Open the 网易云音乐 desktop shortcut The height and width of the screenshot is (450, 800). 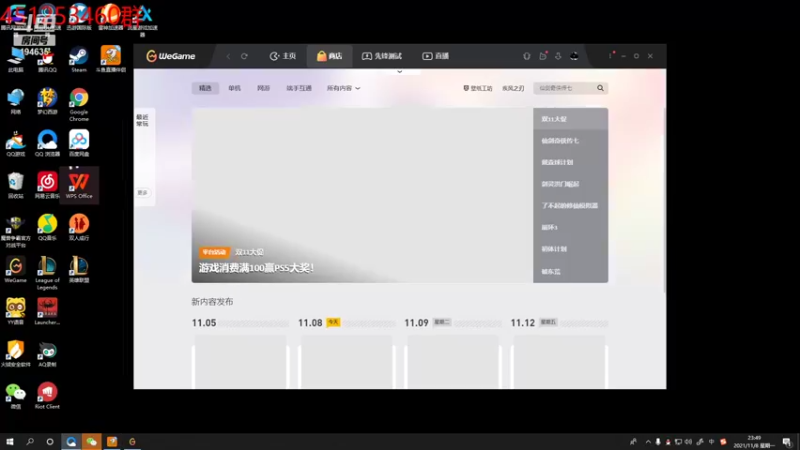tap(47, 185)
